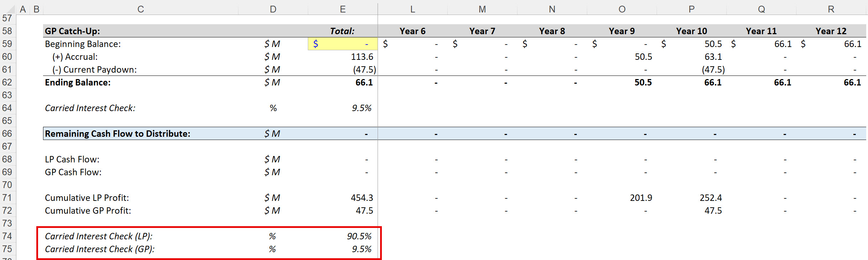Select row header 59

click(7, 44)
